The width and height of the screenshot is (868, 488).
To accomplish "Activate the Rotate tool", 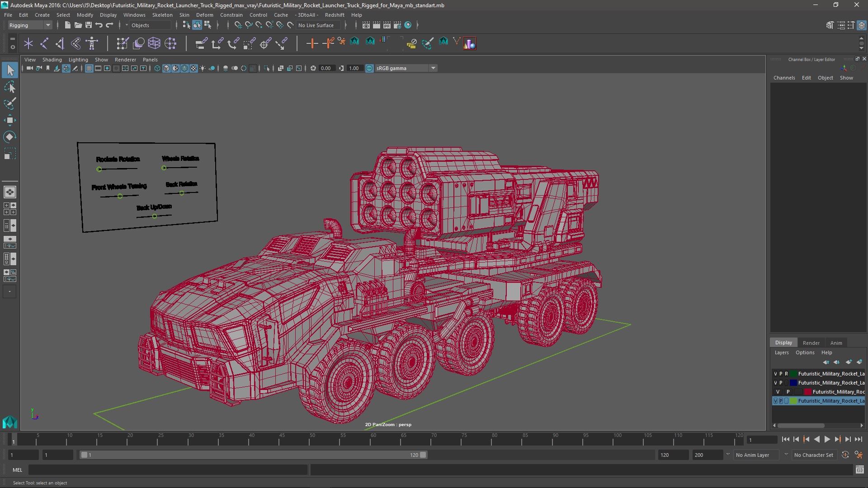I will point(10,137).
